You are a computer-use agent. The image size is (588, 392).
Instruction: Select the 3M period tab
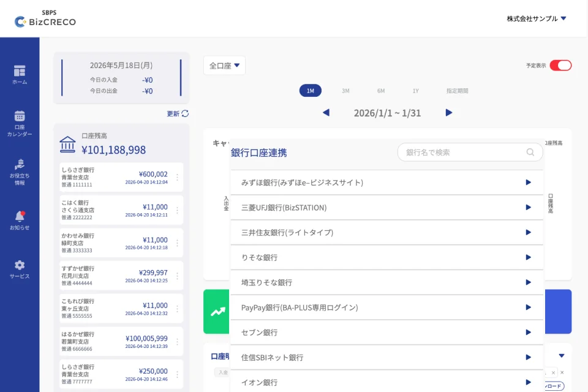pyautogui.click(x=345, y=91)
